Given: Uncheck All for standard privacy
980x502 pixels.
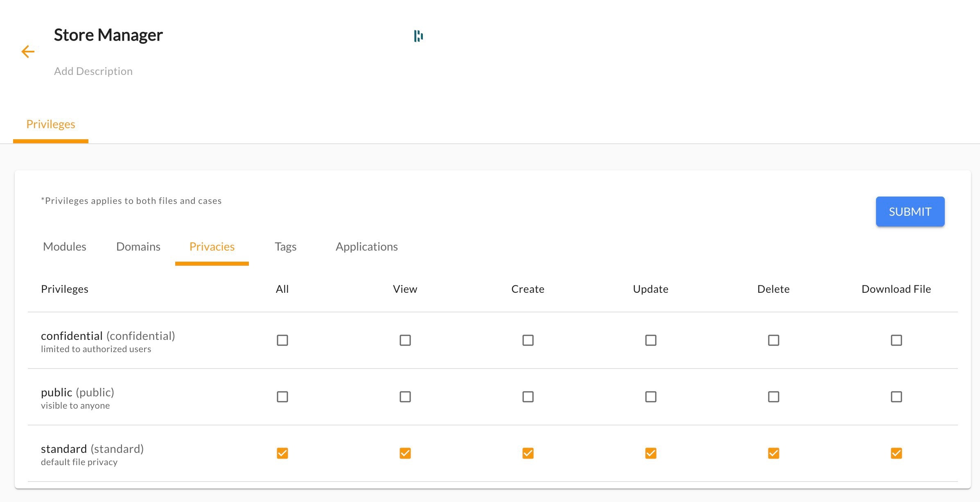Looking at the screenshot, I should (282, 453).
